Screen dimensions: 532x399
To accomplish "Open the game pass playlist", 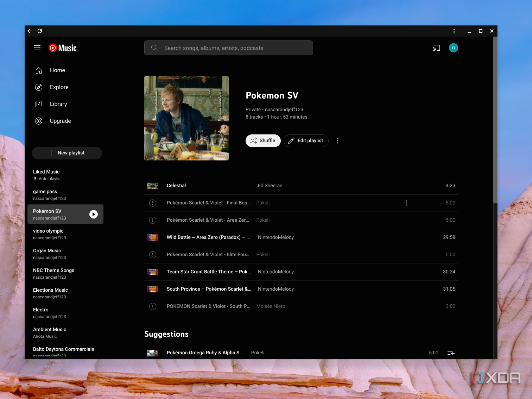I will coord(65,195).
